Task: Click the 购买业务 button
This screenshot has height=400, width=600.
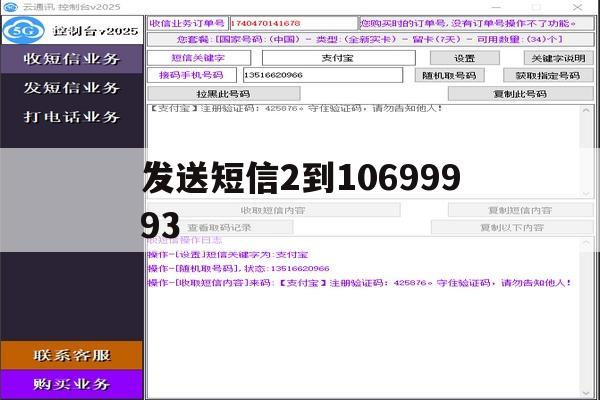Action: pyautogui.click(x=72, y=384)
